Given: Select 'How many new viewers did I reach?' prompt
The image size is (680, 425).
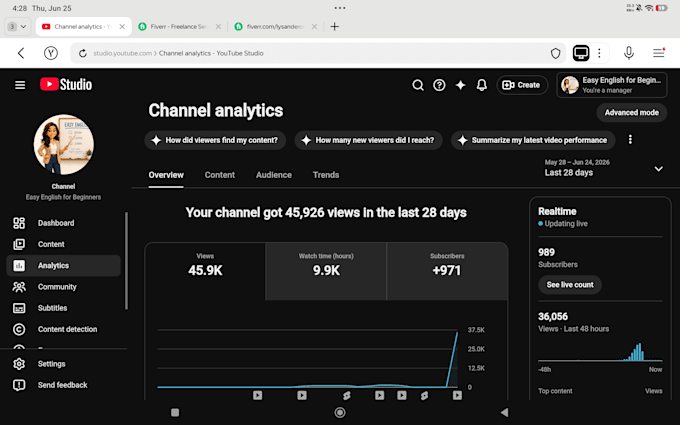Looking at the screenshot, I should (x=368, y=140).
